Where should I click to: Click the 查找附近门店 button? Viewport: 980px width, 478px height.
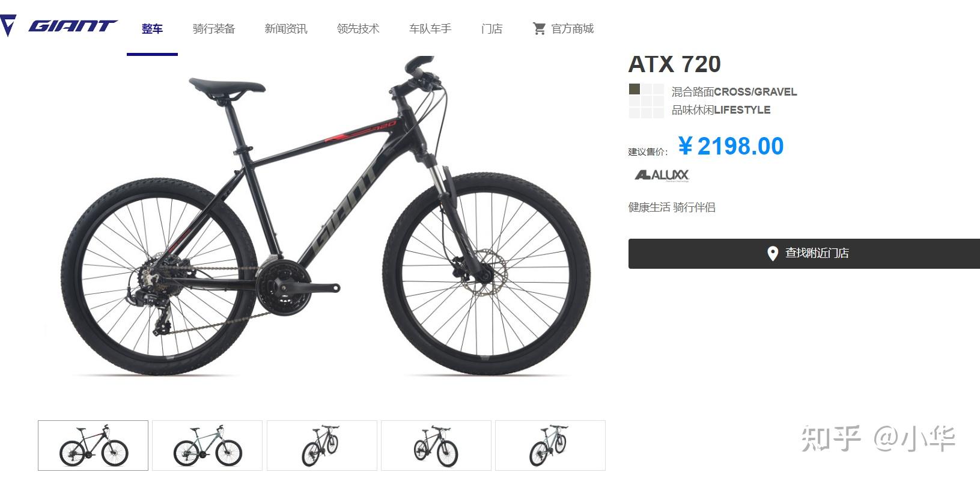point(804,253)
